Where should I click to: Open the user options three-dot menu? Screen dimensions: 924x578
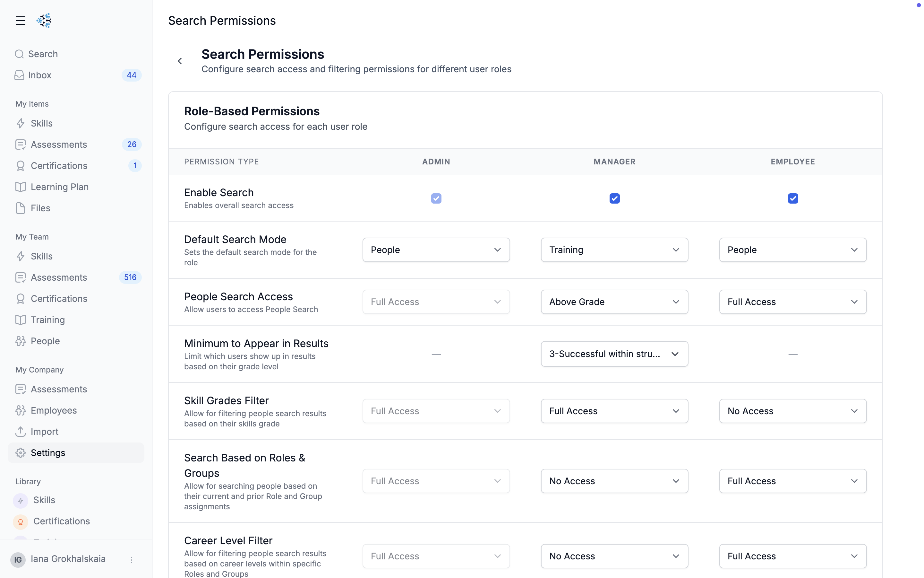[131, 560]
